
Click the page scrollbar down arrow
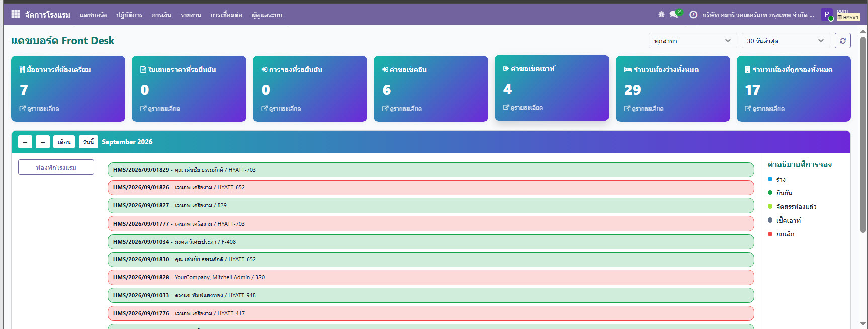(x=863, y=324)
